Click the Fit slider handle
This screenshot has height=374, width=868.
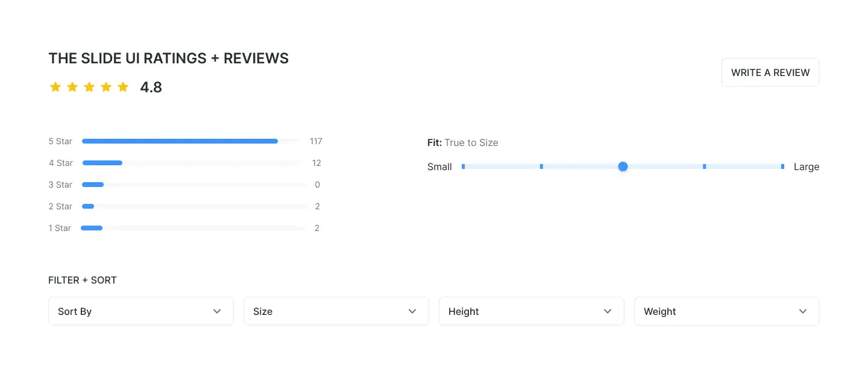(623, 166)
